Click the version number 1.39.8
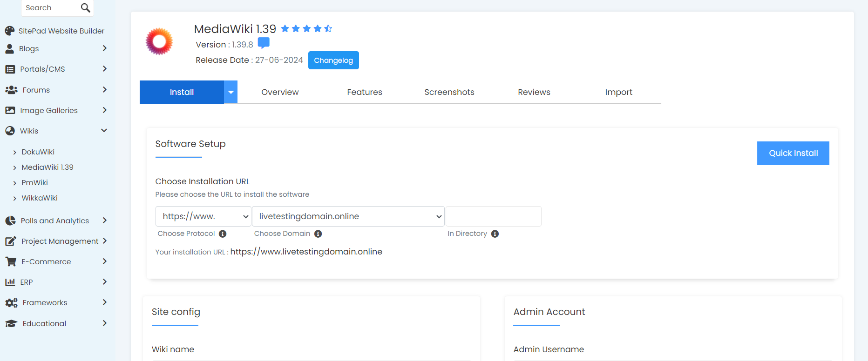Viewport: 868px width, 361px height. tap(243, 45)
